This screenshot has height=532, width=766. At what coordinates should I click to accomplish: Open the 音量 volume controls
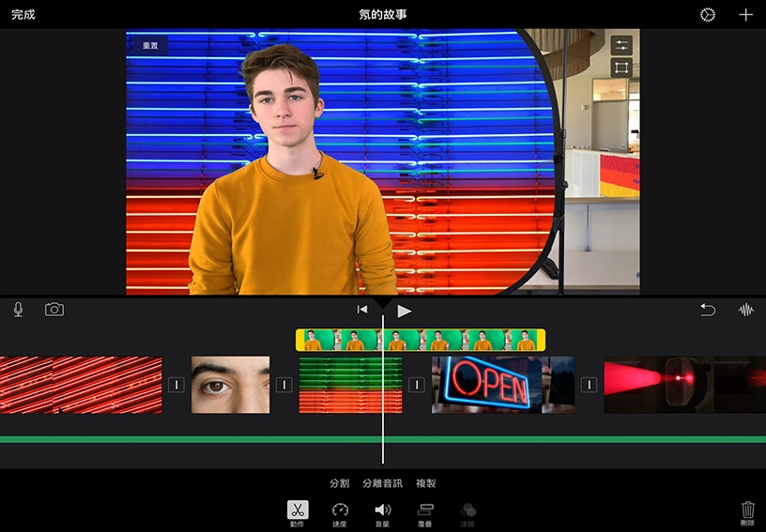382,512
